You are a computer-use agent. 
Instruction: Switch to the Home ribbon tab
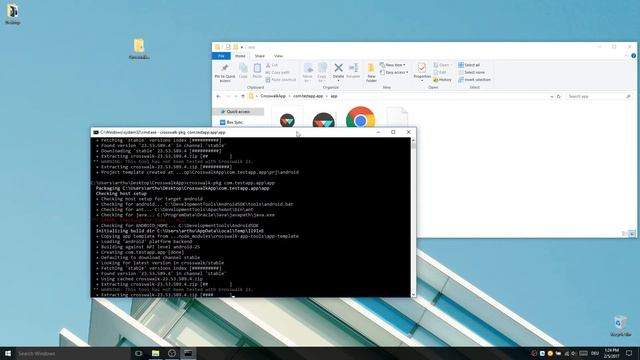pos(240,56)
